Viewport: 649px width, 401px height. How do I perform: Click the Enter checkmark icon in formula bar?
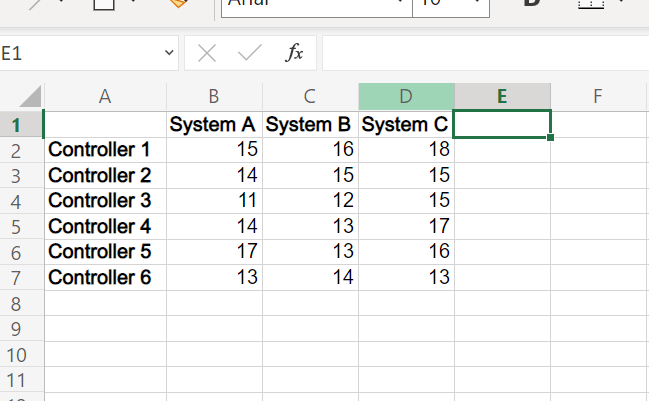[x=250, y=53]
